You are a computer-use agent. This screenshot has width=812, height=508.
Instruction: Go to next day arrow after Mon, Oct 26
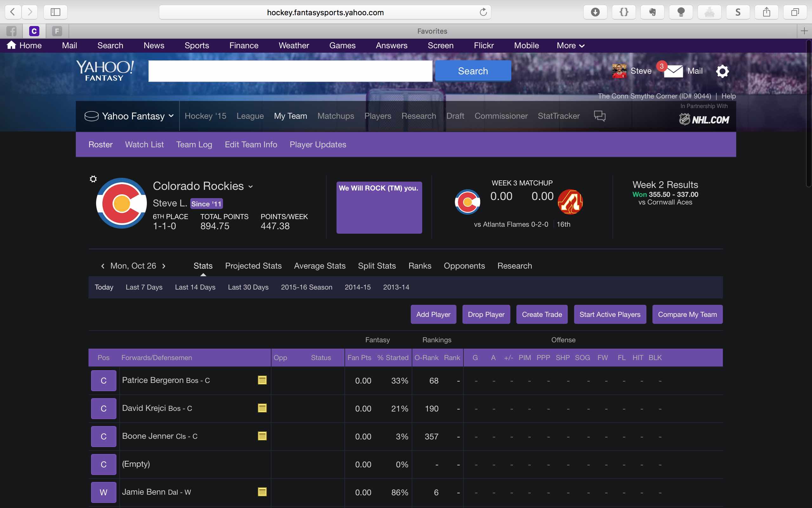click(x=164, y=266)
